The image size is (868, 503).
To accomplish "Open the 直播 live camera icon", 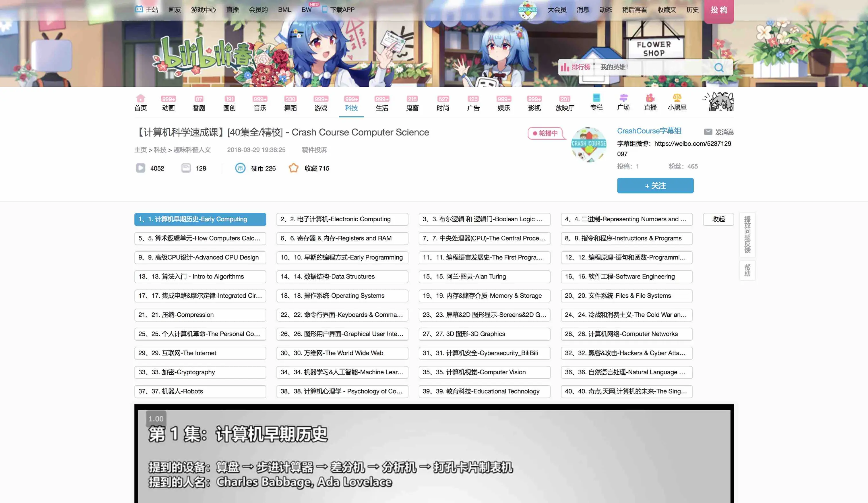I will (650, 98).
